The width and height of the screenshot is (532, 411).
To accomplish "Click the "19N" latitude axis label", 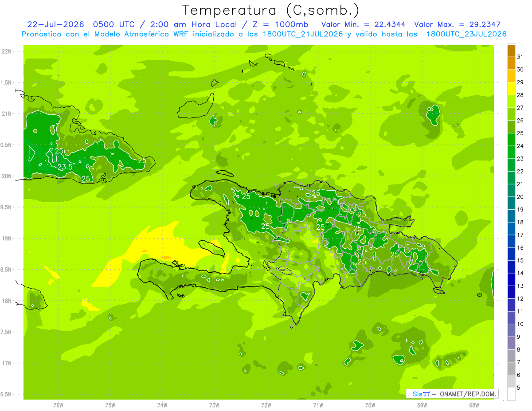I will pos(6,239).
